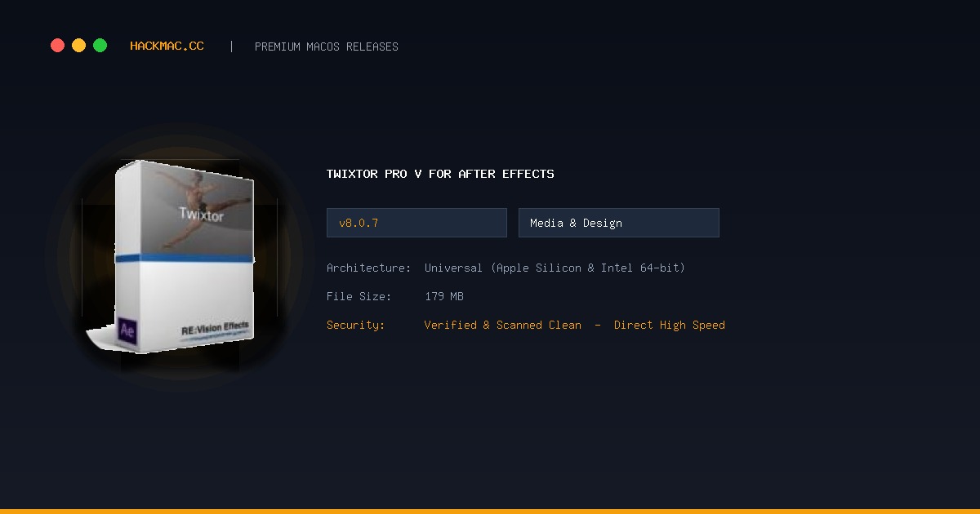
Task: Select the v8.0.7 version tag
Action: pos(416,223)
